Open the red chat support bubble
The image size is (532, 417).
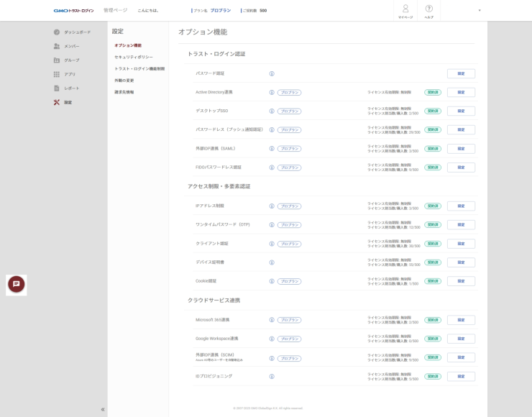click(17, 284)
